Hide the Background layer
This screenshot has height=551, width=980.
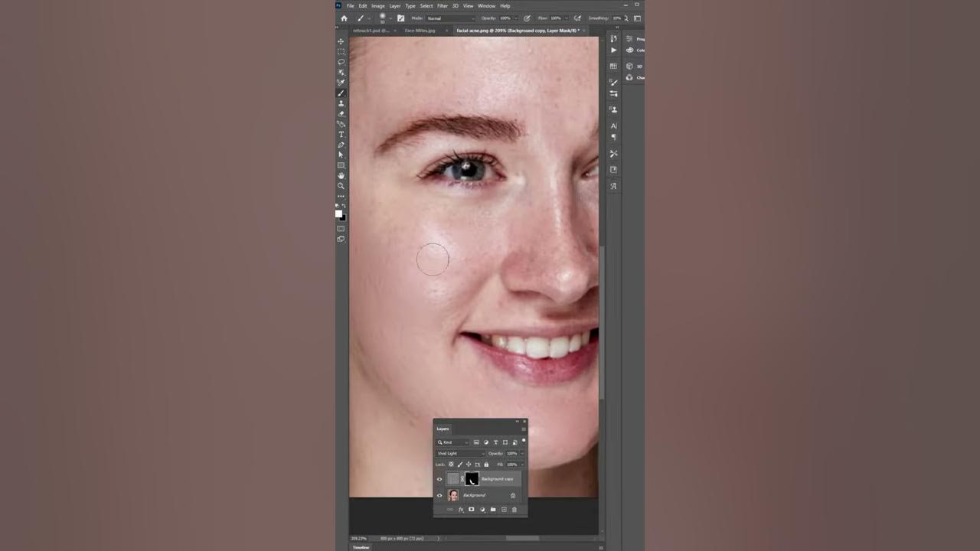pyautogui.click(x=439, y=496)
